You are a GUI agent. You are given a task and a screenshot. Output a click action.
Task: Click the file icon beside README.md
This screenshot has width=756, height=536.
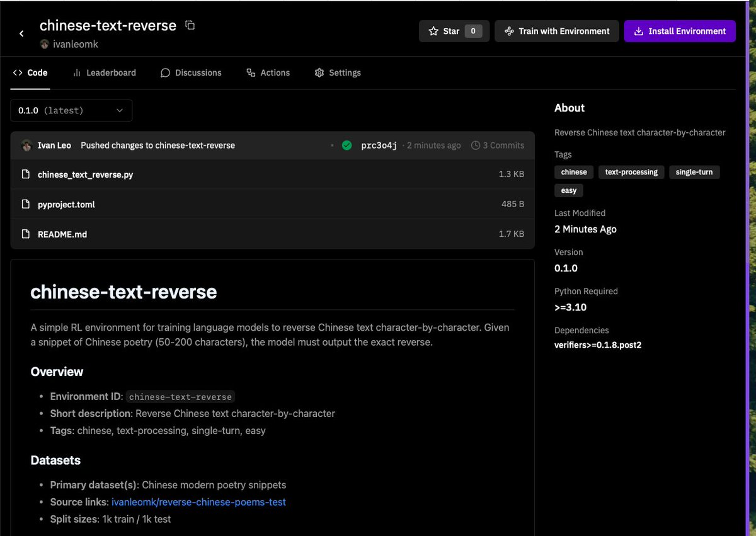click(x=26, y=234)
